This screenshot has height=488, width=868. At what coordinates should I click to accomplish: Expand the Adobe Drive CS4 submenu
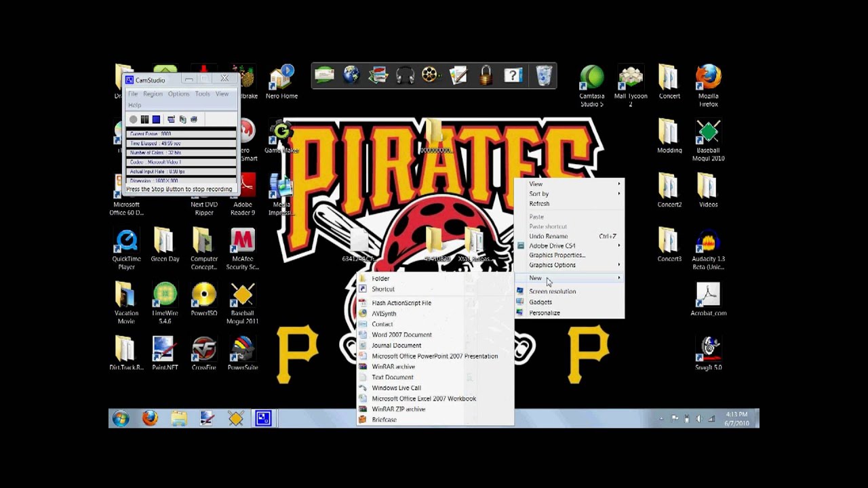pyautogui.click(x=569, y=245)
